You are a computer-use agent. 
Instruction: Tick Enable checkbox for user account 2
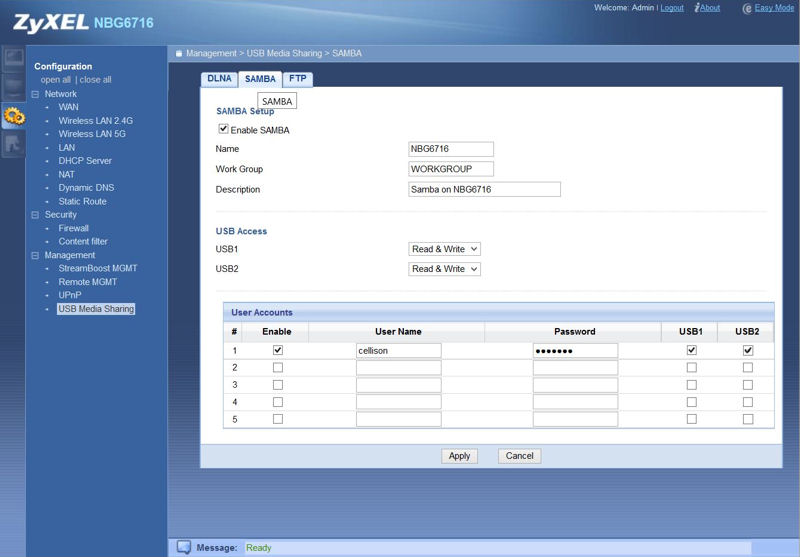click(278, 368)
